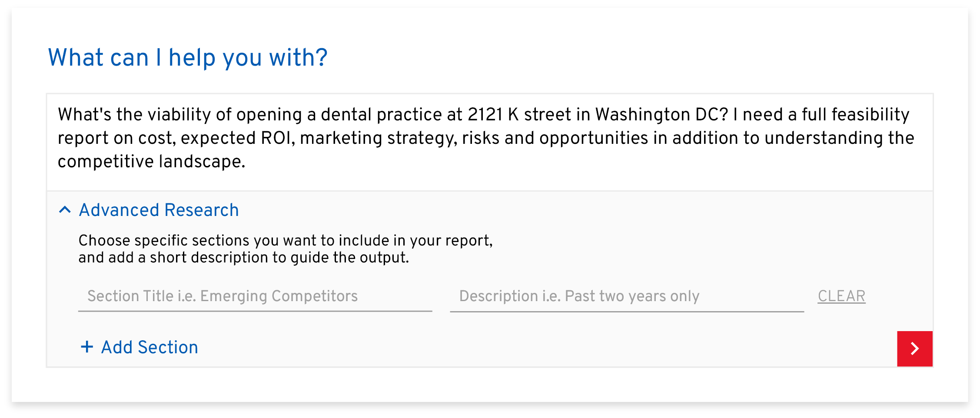Click the "Emerging Competitors" placeholder text

click(x=279, y=296)
